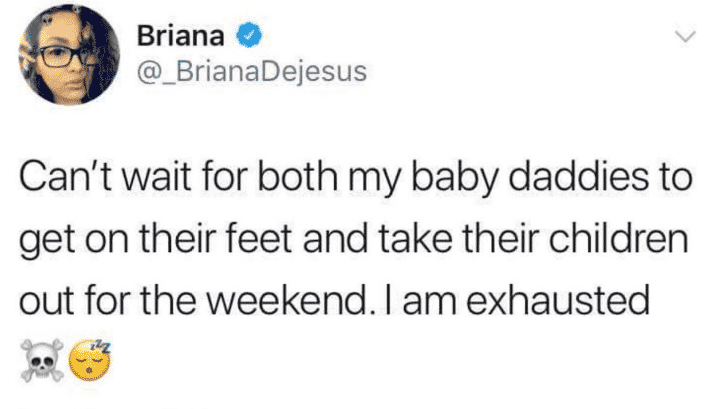The width and height of the screenshot is (716, 409).
Task: Expand the tweet options chevron
Action: 685,36
